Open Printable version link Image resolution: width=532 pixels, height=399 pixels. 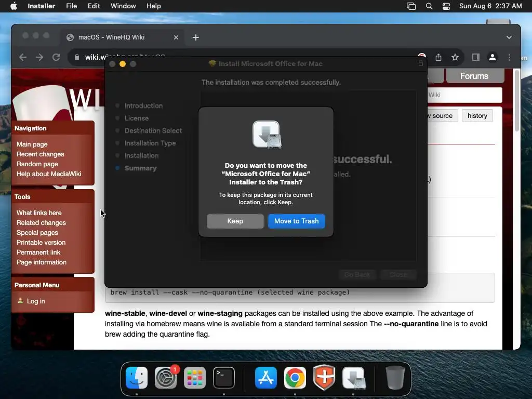click(41, 242)
